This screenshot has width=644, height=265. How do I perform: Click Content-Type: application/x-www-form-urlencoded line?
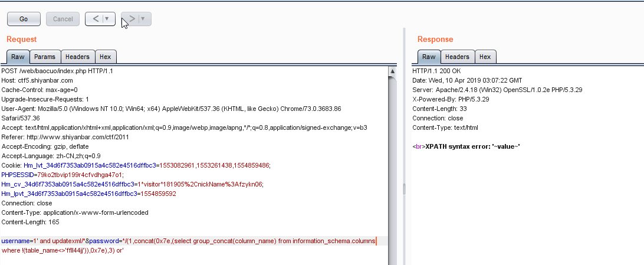coord(75,213)
